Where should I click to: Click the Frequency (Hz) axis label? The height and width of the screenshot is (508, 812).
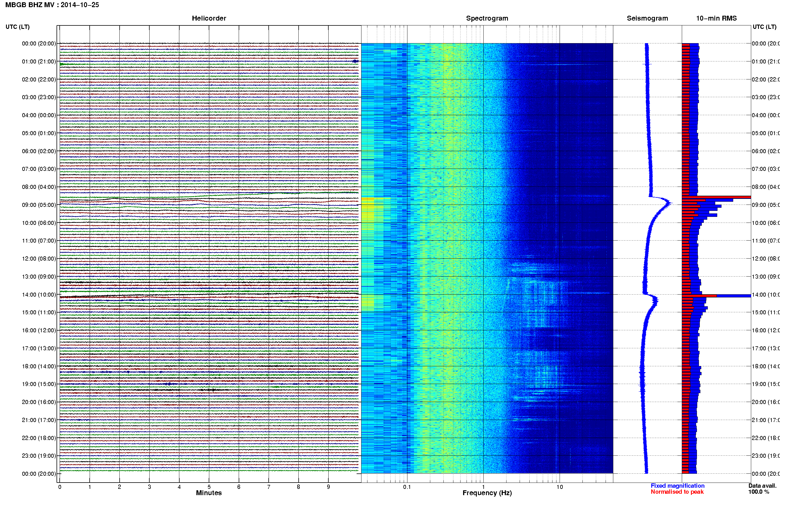[x=487, y=493]
